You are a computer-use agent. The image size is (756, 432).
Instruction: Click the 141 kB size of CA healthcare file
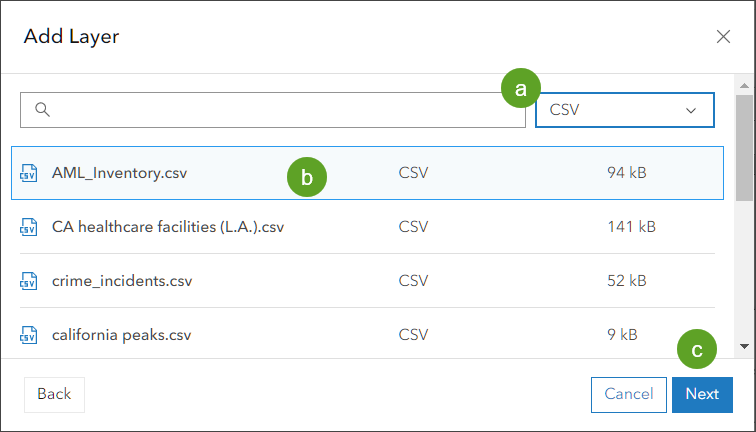631,227
